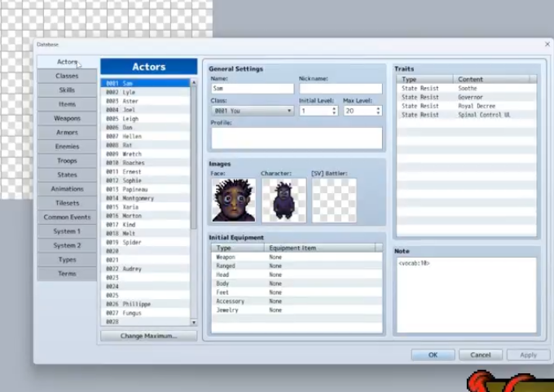
Task: Select the Animations tab
Action: [x=67, y=189]
